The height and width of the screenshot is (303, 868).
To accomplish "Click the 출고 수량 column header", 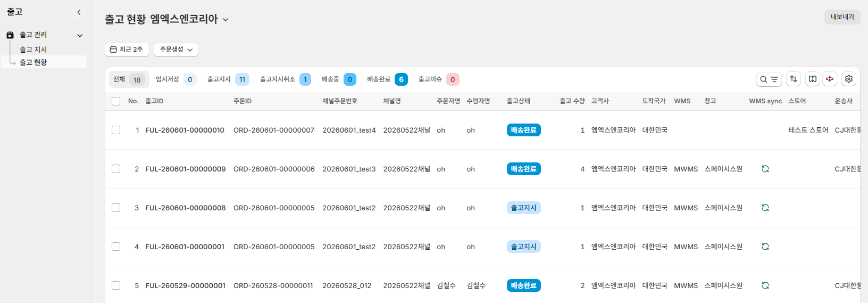I will [x=572, y=101].
